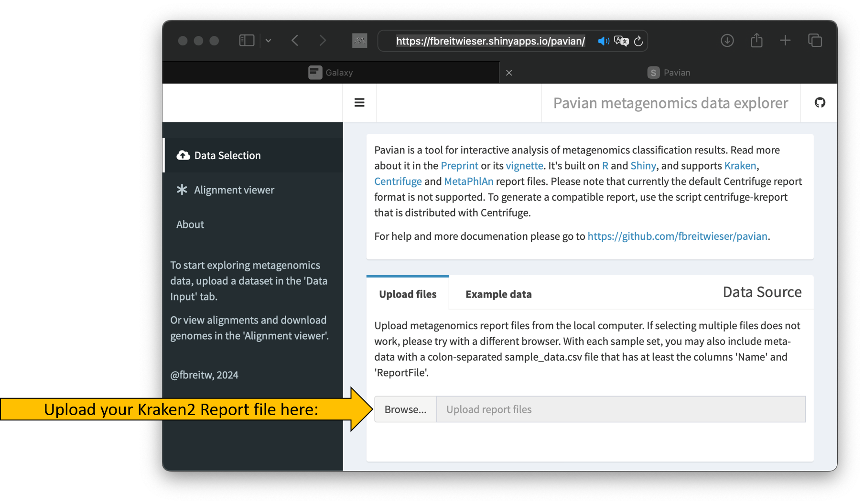The image size is (864, 504).
Task: Close the Pavian tab
Action: coord(509,73)
